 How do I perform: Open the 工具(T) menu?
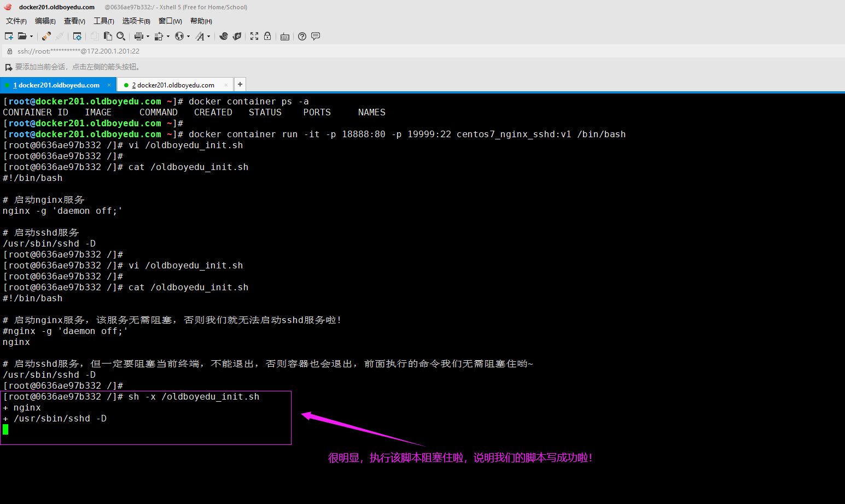tap(103, 21)
